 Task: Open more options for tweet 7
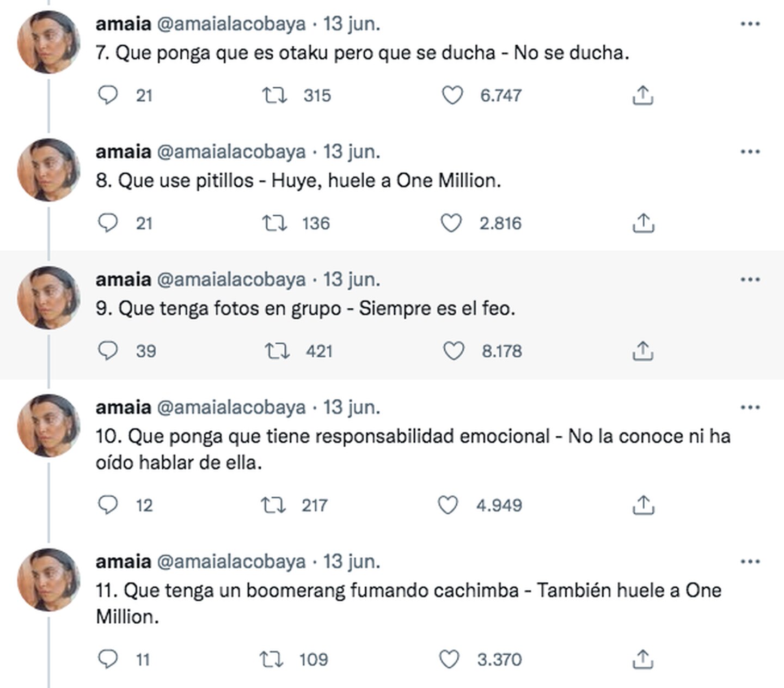(750, 24)
